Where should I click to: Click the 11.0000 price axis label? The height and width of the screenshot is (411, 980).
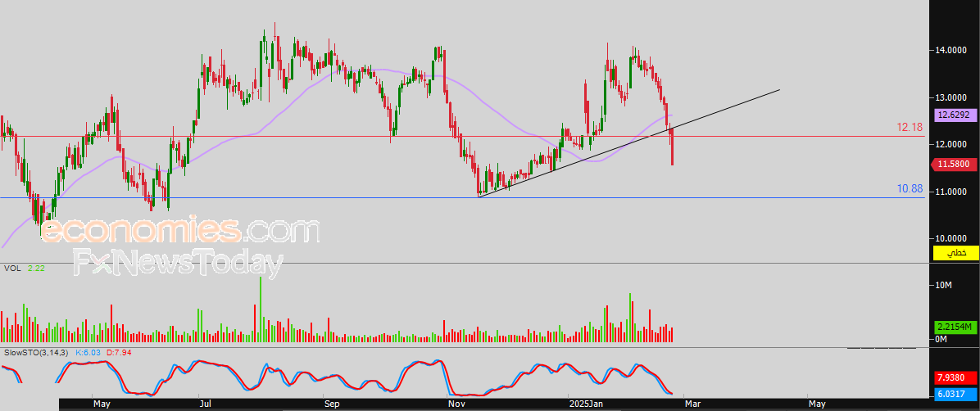coord(950,192)
